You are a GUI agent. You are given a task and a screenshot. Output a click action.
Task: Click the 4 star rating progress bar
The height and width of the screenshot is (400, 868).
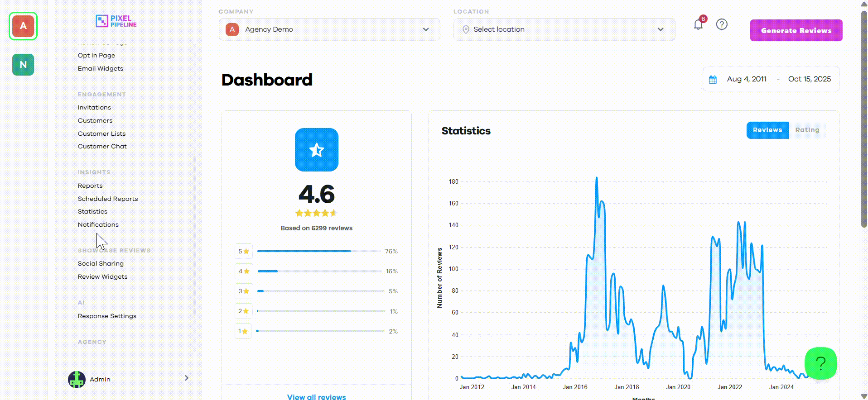point(319,271)
